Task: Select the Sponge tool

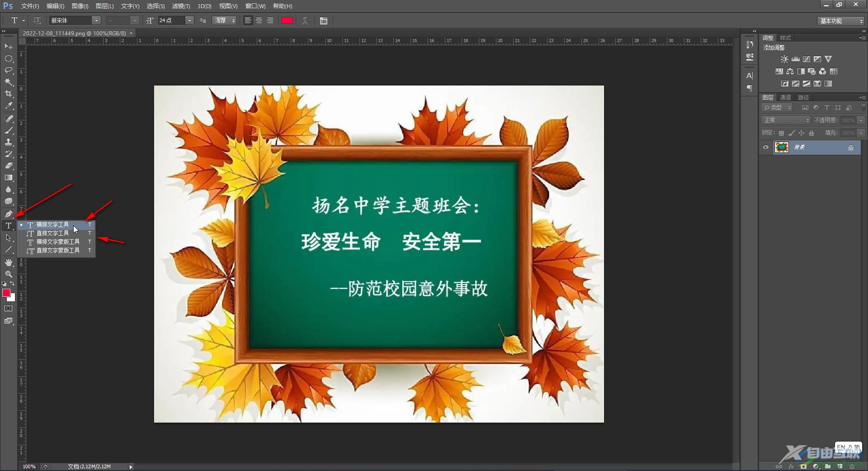Action: 9,201
